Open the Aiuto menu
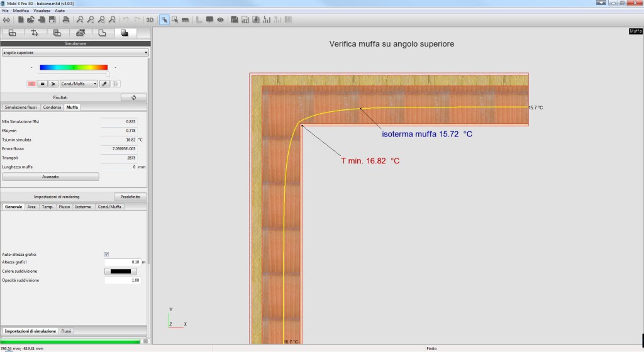Viewport: 644px width, 352px height. (x=60, y=11)
